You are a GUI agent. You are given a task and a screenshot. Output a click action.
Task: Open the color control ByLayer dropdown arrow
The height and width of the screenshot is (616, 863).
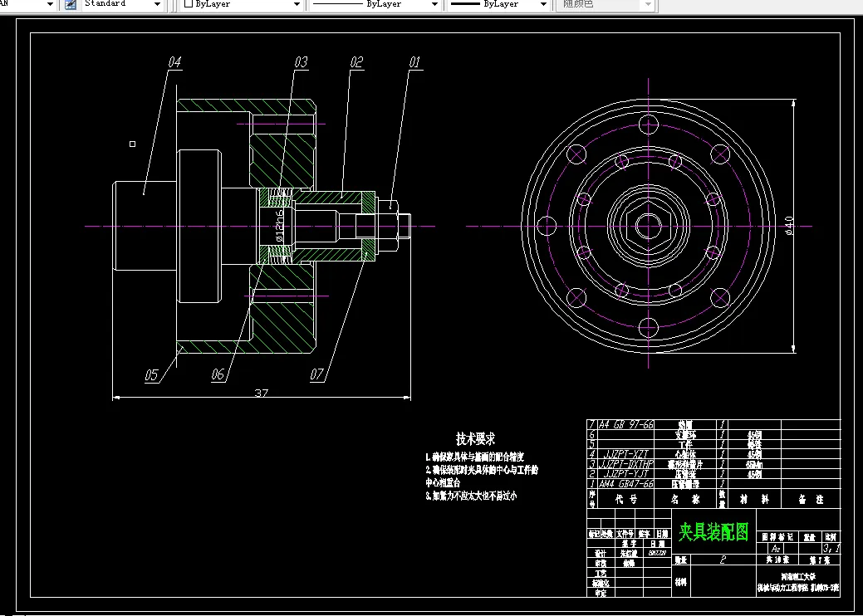tap(297, 4)
